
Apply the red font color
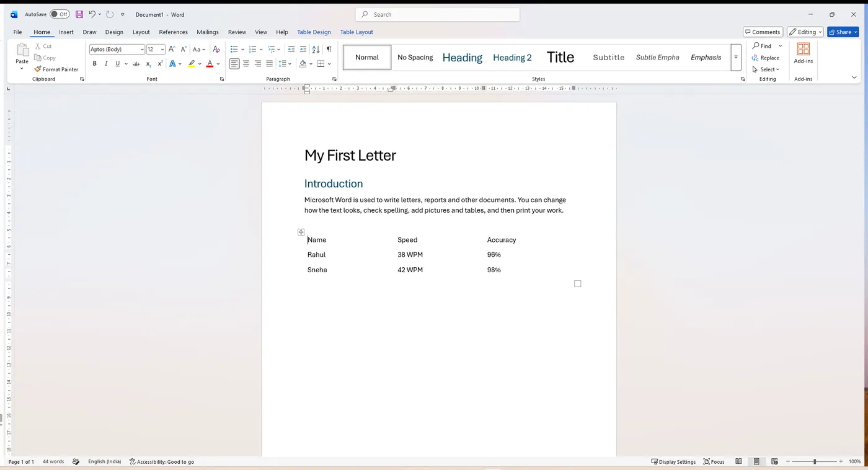(210, 64)
